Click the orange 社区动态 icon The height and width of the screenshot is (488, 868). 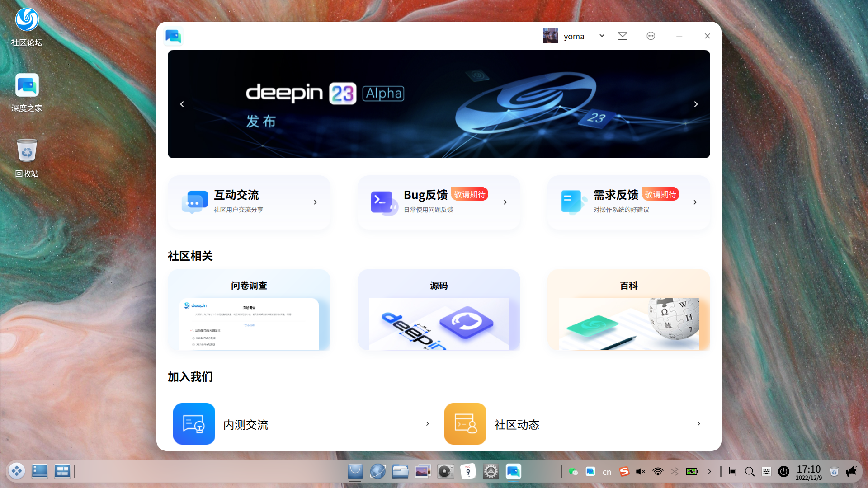click(465, 424)
